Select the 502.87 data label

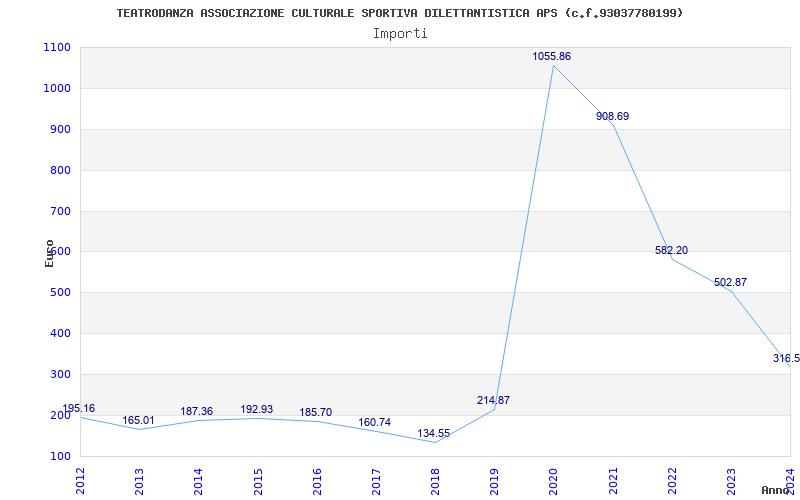[730, 282]
